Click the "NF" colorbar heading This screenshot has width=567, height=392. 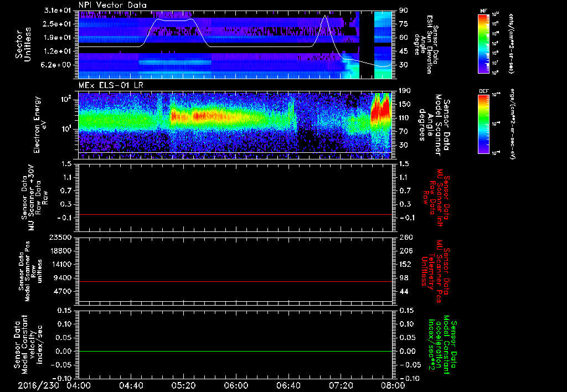coord(483,11)
